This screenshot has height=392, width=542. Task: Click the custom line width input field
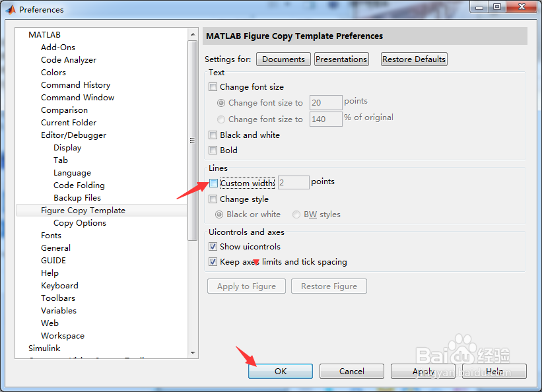tap(294, 182)
